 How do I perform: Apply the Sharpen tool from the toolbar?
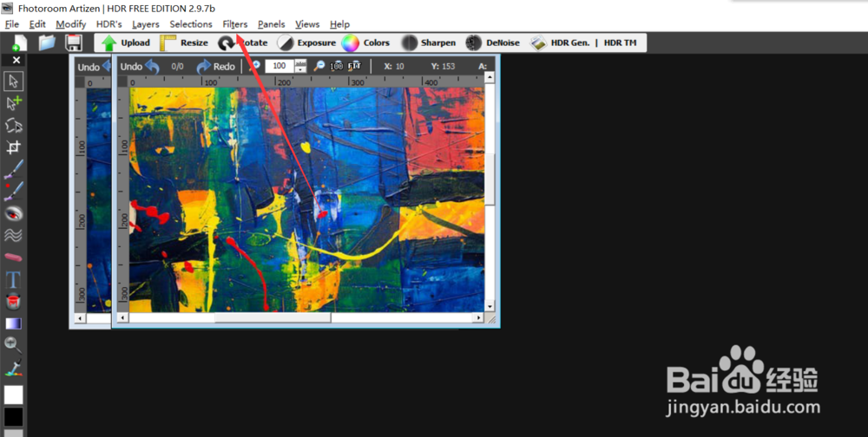(x=429, y=42)
